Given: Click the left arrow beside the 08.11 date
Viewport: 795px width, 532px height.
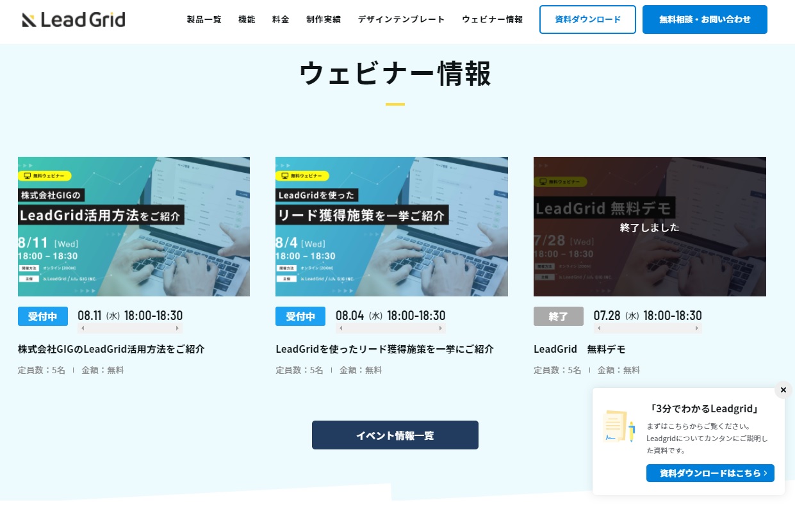Looking at the screenshot, I should click(82, 327).
